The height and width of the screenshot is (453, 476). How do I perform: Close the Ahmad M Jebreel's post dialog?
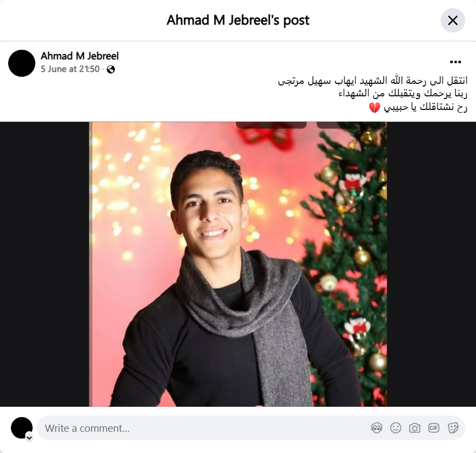453,20
